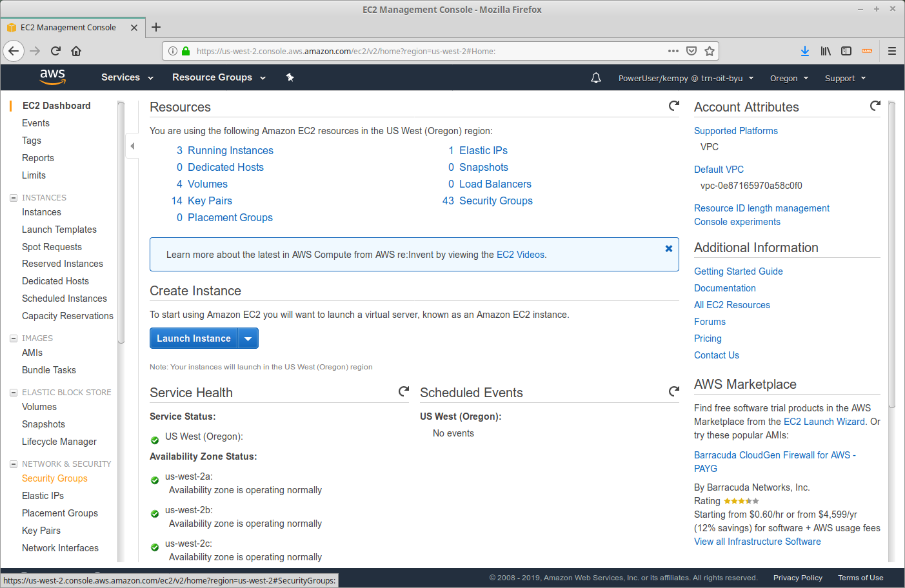Open Pricing link under Additional Information
This screenshot has width=905, height=588.
click(708, 338)
